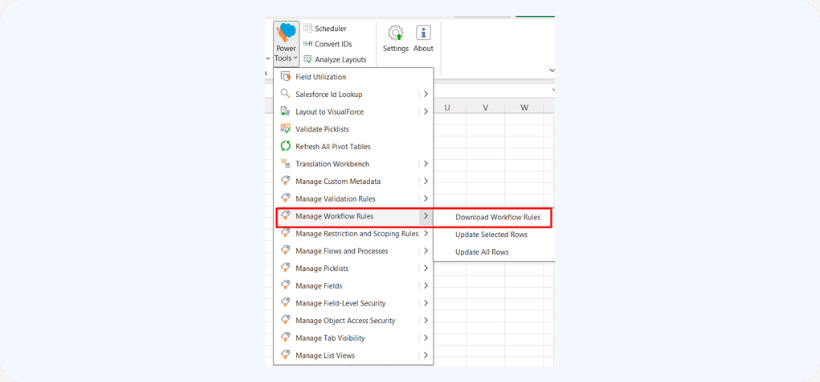
Task: Select Update All Rows submenu item
Action: [x=494, y=252]
